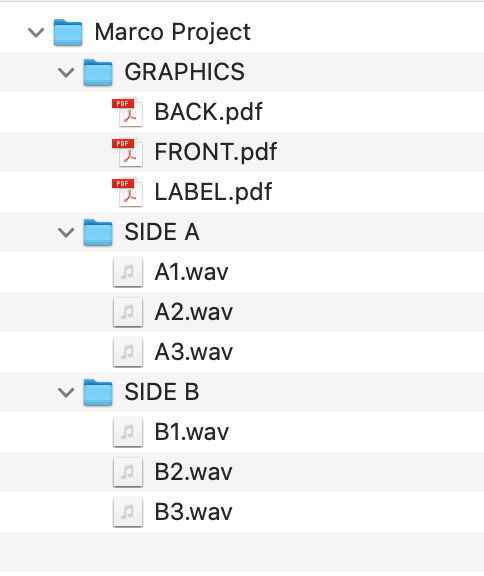Select the A2.wav file name

tap(194, 312)
